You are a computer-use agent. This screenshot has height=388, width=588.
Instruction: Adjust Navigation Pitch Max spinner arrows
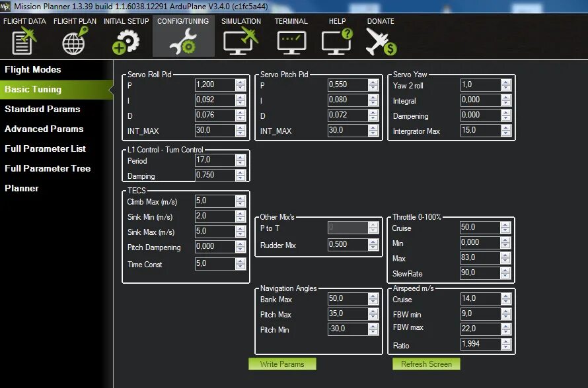pos(373,314)
